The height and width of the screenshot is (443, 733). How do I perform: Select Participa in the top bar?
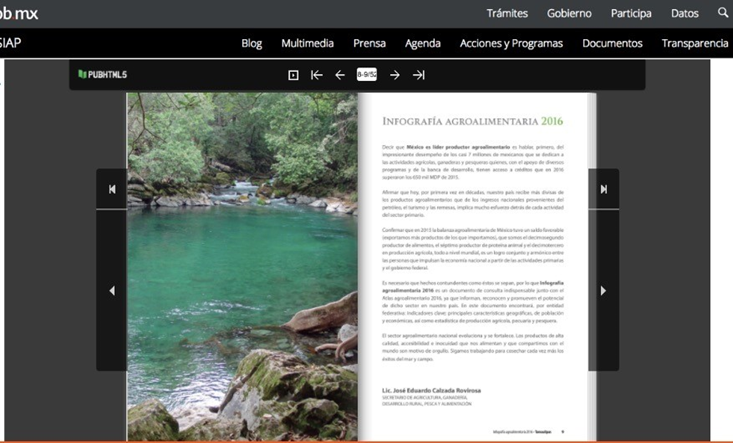pos(631,13)
